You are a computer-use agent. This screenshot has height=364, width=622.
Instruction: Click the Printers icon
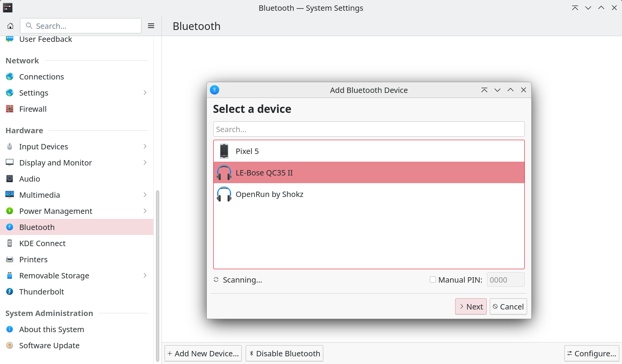point(10,259)
